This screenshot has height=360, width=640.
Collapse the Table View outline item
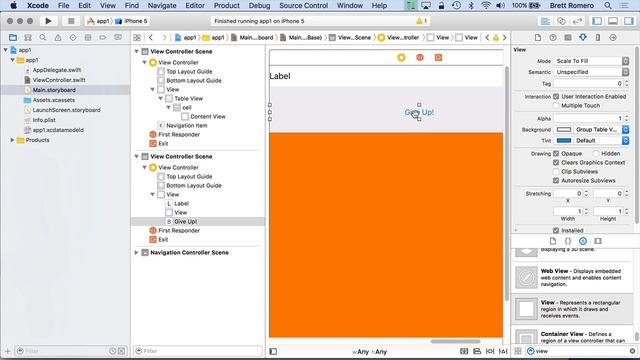click(160, 98)
